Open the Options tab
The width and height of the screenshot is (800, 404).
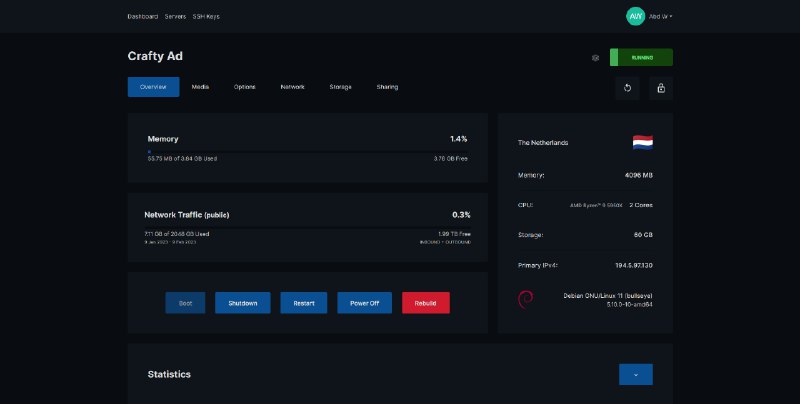(245, 87)
